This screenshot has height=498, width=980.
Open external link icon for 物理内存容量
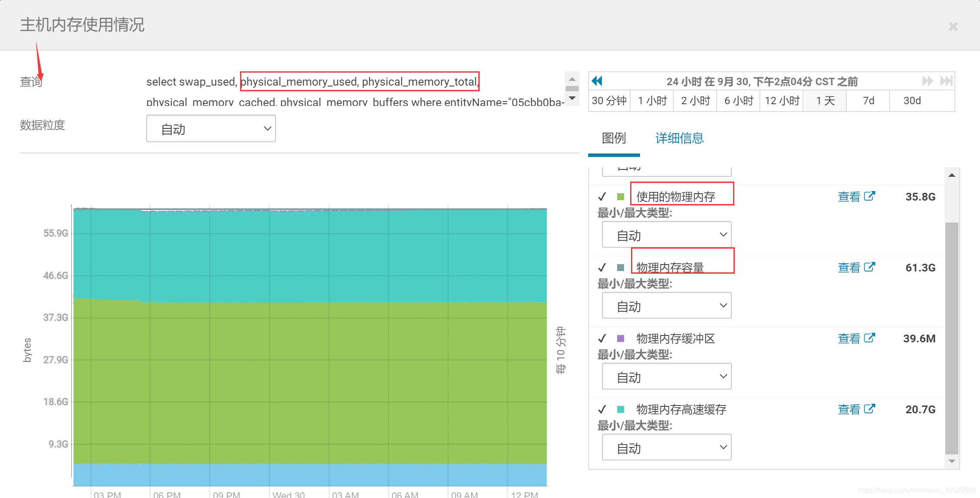(869, 267)
